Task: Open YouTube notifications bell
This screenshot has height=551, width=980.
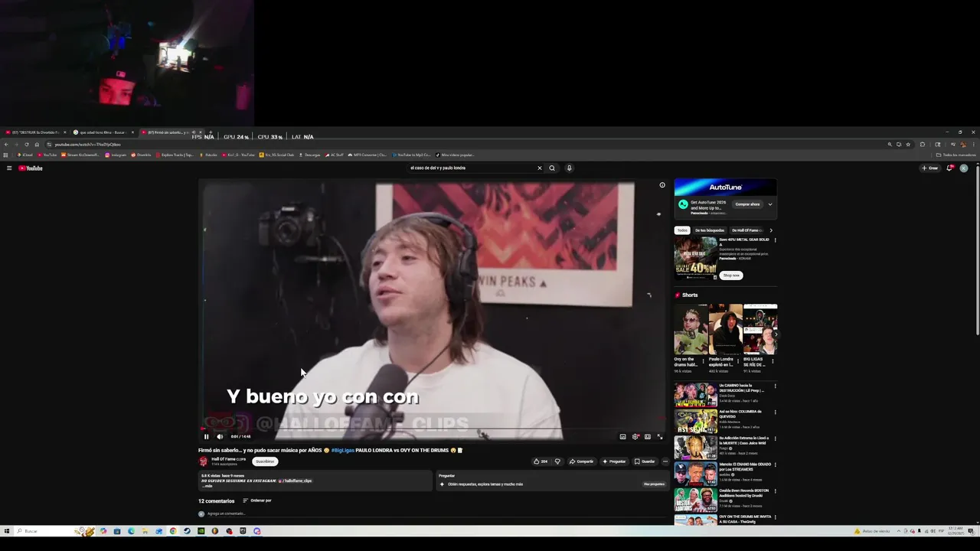Action: click(950, 168)
